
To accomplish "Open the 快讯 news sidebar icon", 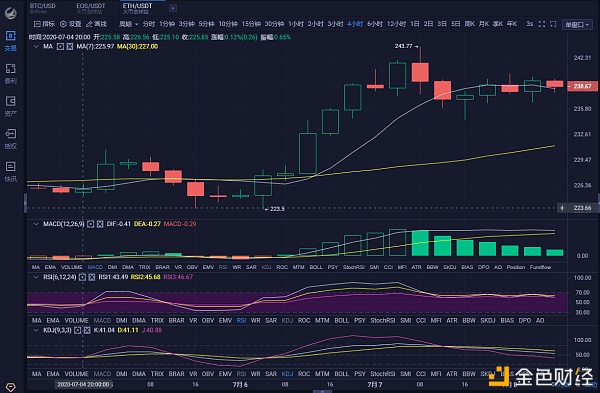I will (10, 171).
